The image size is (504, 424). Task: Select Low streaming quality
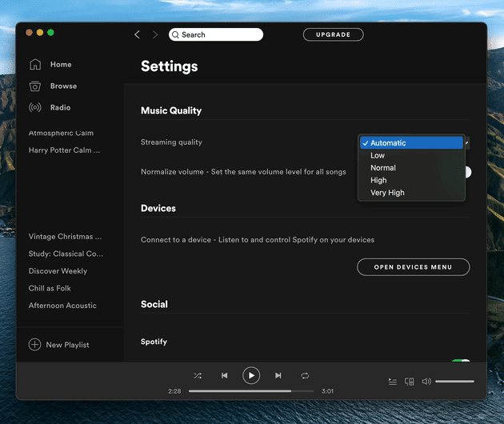coord(411,155)
